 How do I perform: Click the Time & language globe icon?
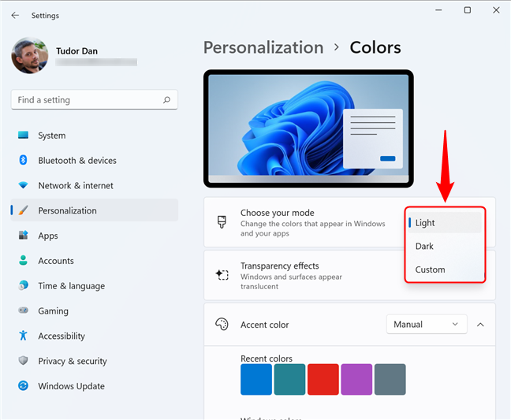(x=23, y=285)
